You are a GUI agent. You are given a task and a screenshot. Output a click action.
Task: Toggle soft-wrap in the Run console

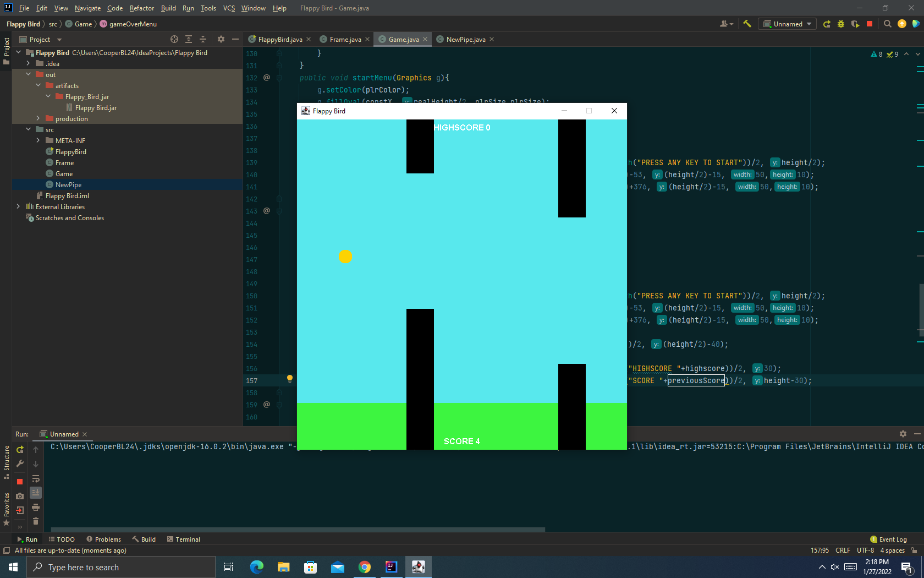[36, 479]
